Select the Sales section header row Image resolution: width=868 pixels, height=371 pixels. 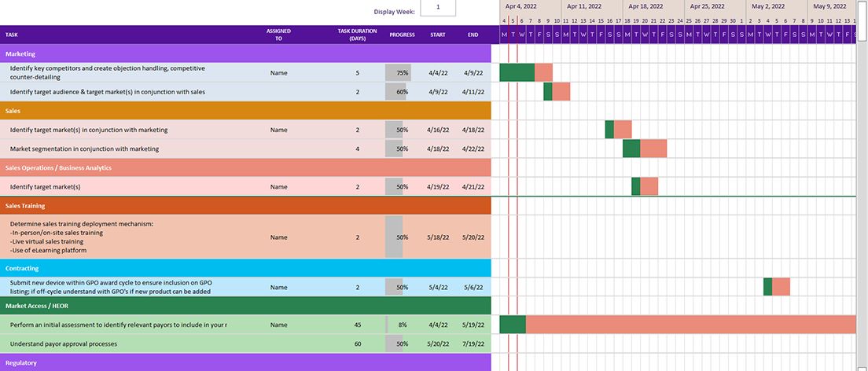pos(245,111)
